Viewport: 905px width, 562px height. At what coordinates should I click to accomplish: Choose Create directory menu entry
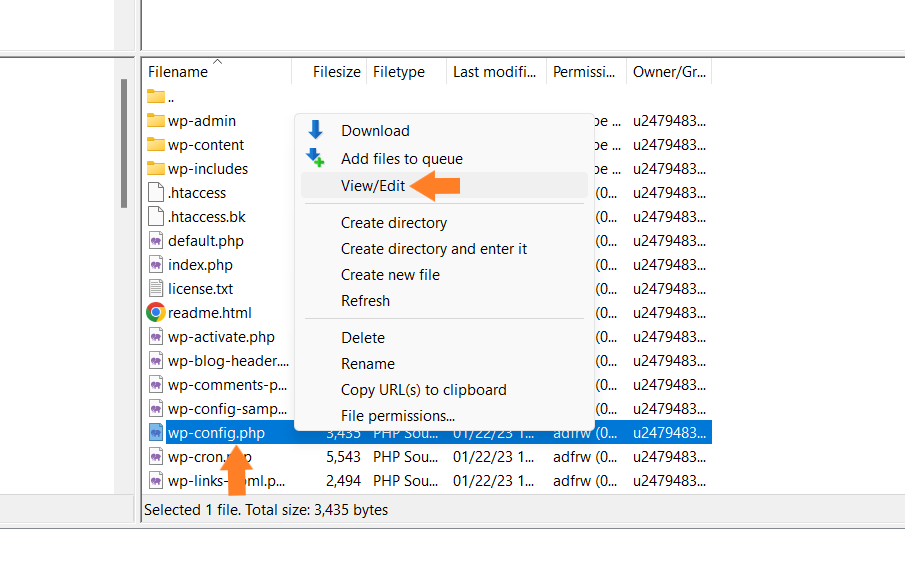(x=444, y=223)
